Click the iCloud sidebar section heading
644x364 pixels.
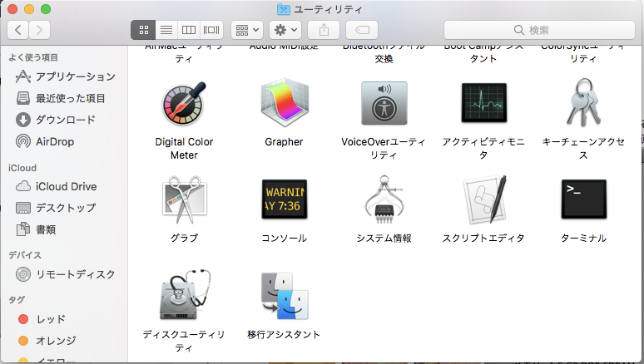pos(22,168)
